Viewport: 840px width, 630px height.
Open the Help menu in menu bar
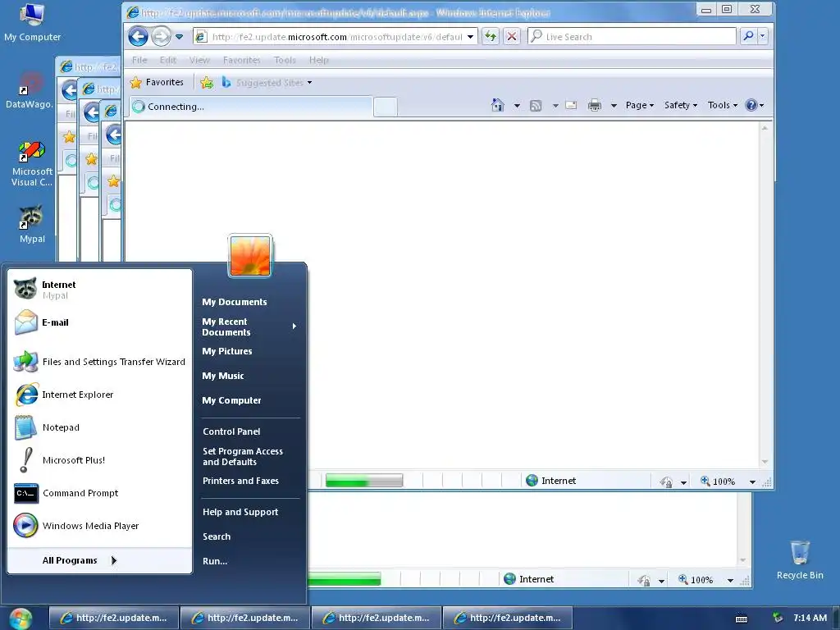pos(319,60)
